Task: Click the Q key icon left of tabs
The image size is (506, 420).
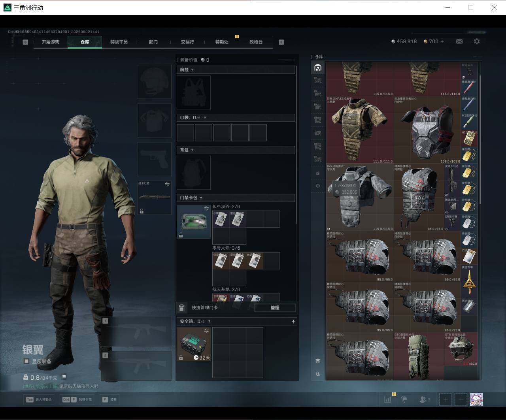Action: coord(25,42)
